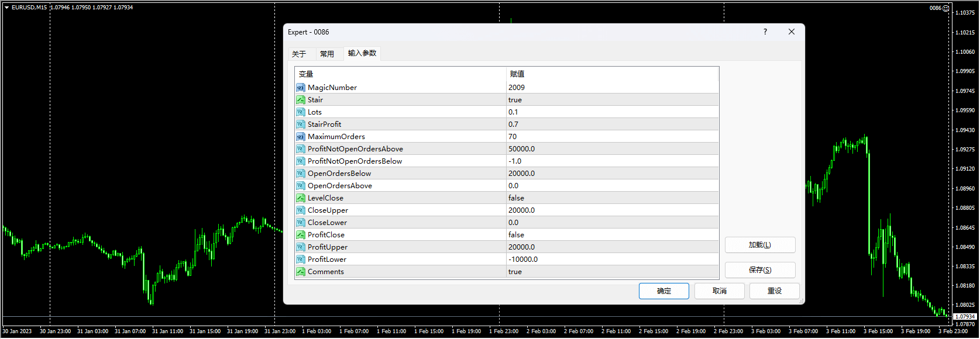This screenshot has width=980, height=339.
Task: Click the 加载(L) button
Action: (x=759, y=245)
